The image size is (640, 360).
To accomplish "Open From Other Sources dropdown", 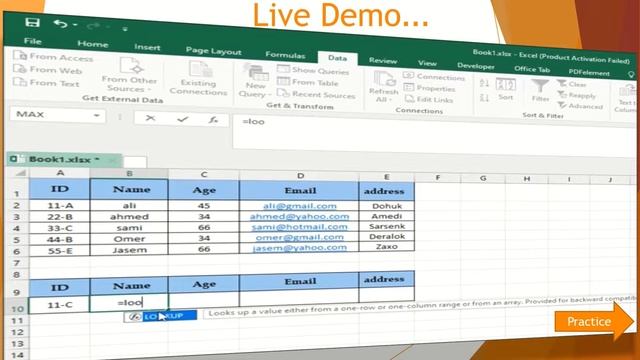I will coord(129,75).
